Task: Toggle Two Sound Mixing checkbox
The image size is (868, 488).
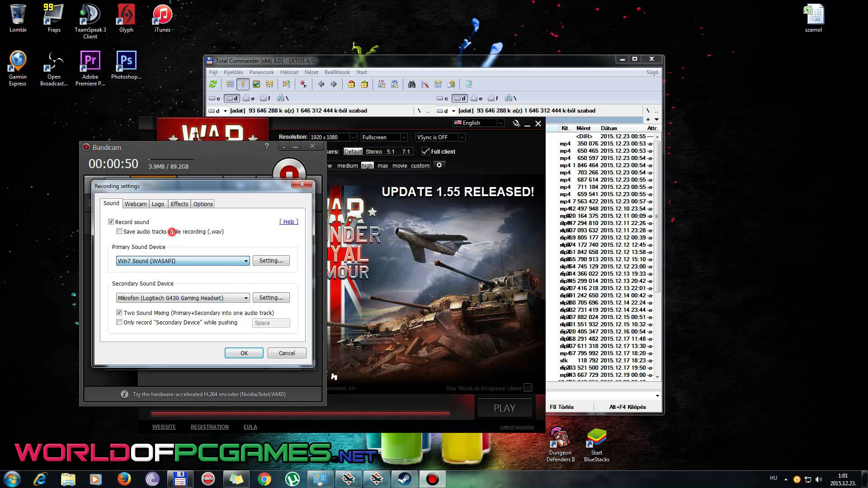Action: [x=119, y=312]
